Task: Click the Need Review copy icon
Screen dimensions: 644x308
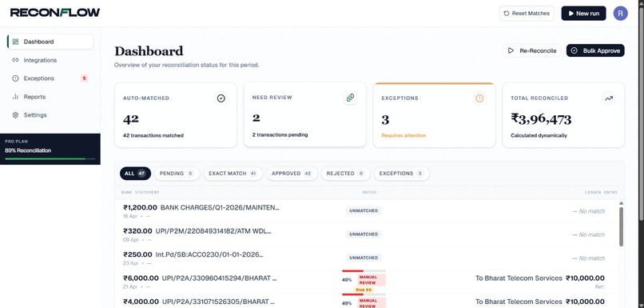Action: (350, 98)
